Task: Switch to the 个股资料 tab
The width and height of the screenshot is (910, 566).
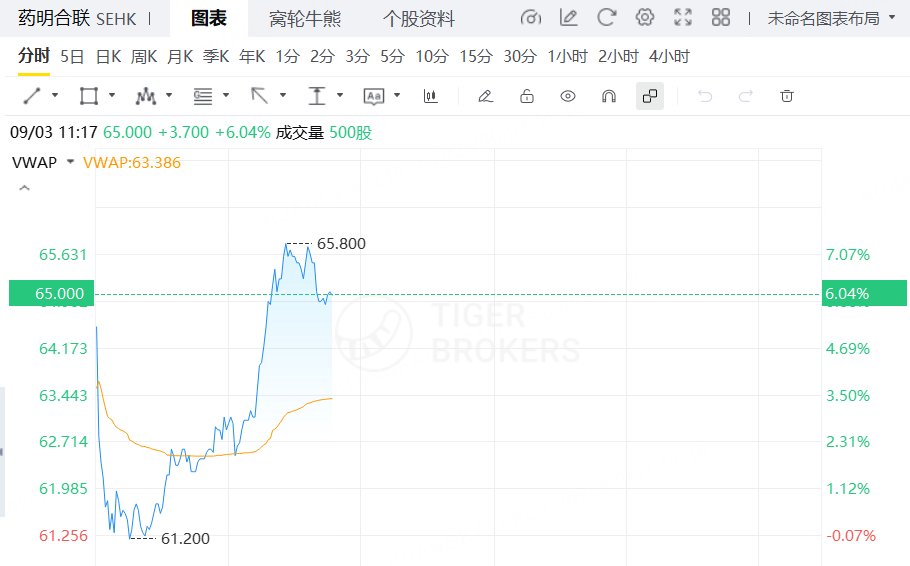Action: coord(418,19)
